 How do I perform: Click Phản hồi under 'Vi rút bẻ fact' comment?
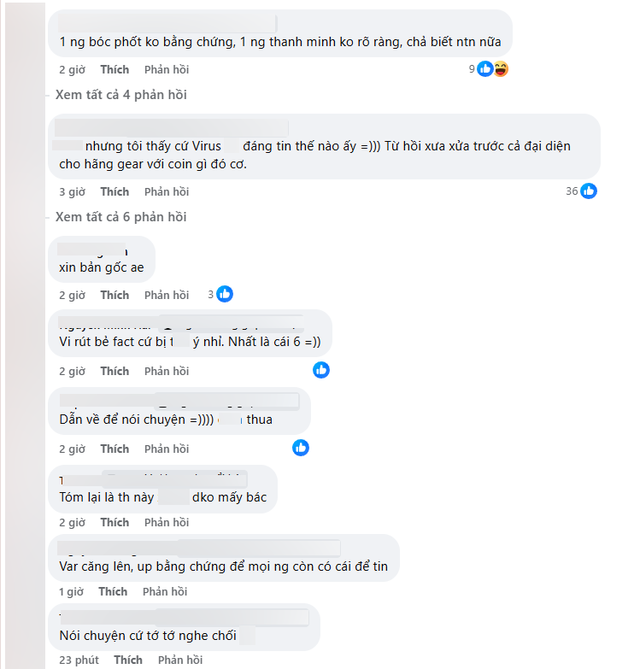pyautogui.click(x=166, y=371)
